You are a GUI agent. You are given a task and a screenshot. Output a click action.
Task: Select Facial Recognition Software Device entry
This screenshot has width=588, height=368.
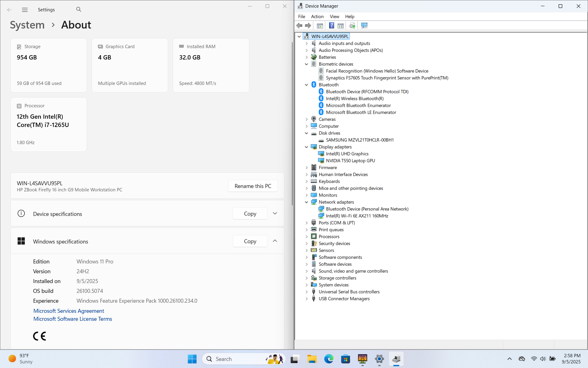coord(377,71)
